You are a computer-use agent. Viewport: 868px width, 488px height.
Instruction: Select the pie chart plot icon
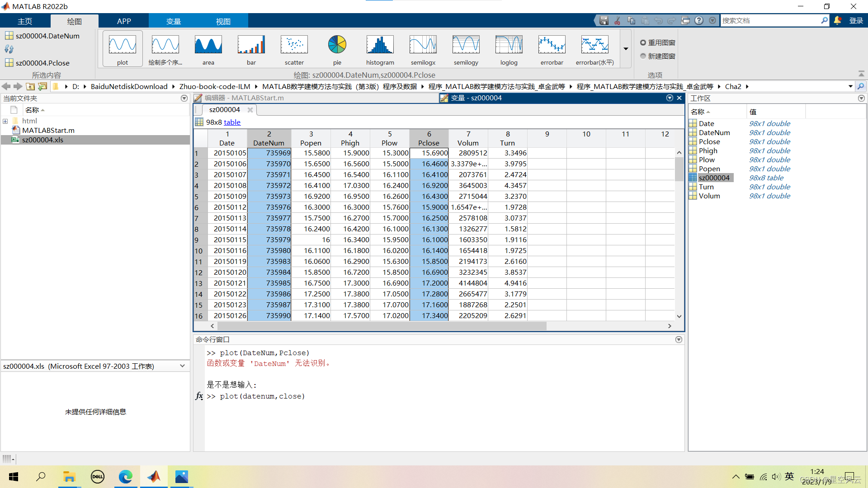coord(337,49)
